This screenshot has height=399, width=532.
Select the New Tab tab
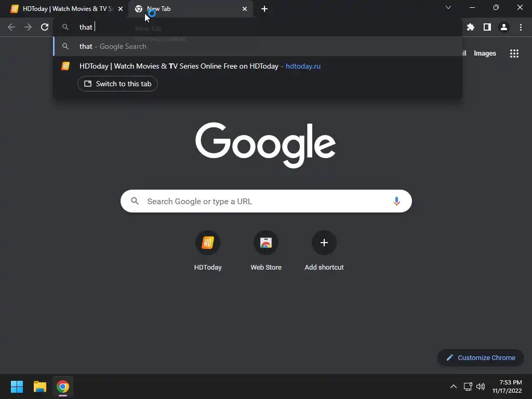(x=191, y=9)
